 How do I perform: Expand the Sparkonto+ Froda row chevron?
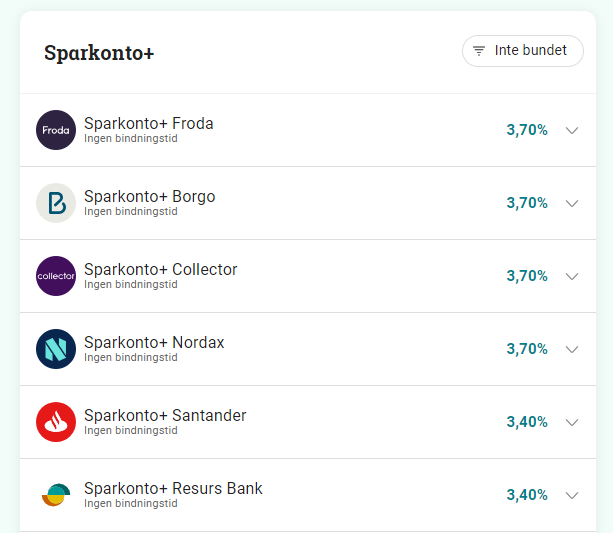tap(572, 130)
